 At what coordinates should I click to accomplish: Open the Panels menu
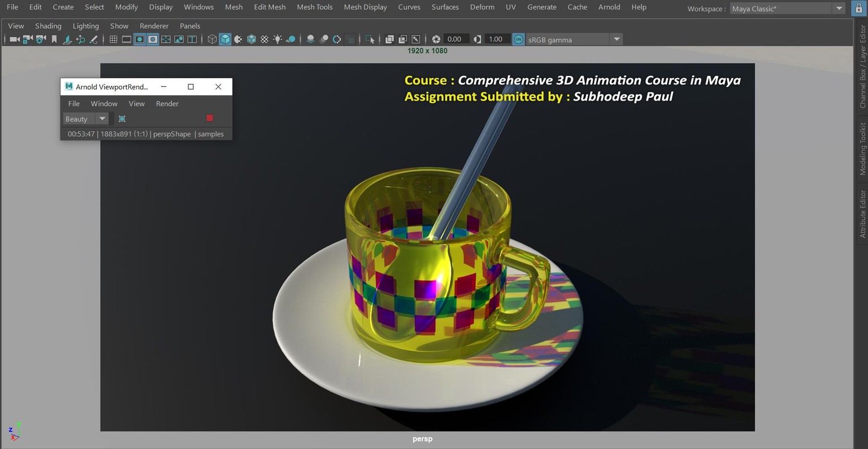190,26
